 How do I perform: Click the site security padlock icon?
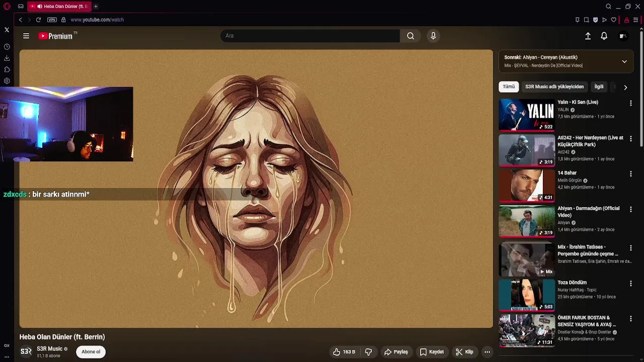[63, 20]
